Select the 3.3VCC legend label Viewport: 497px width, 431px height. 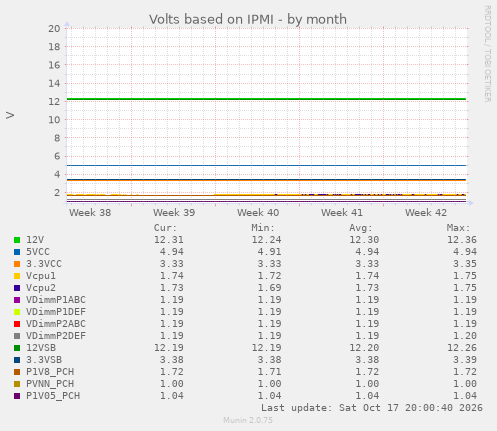pyautogui.click(x=44, y=264)
